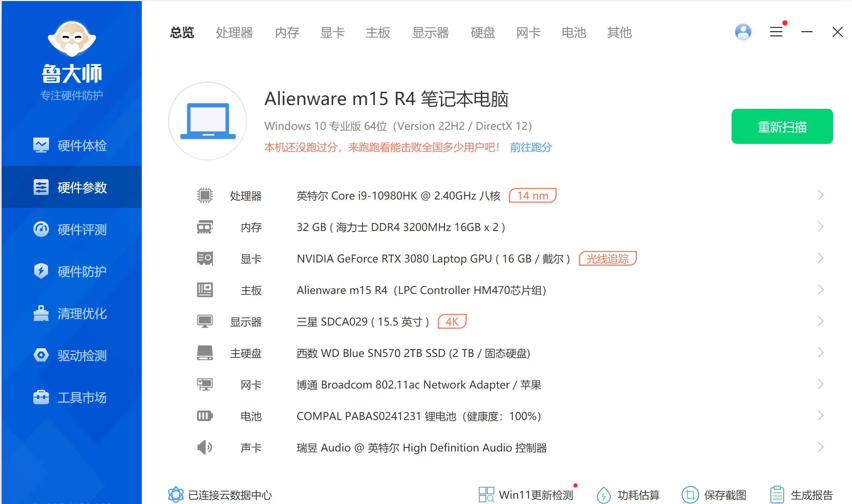
Task: Click the 硬件防护 shield icon
Action: 41,271
